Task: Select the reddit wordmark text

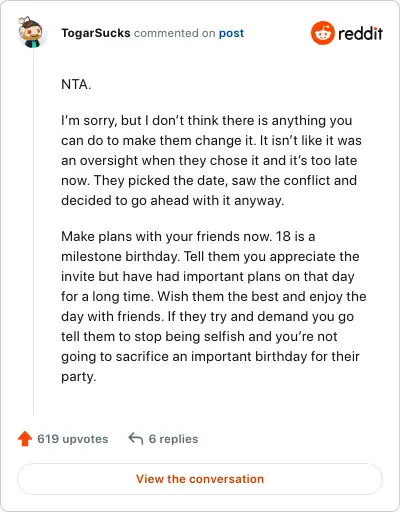Action: (360, 34)
